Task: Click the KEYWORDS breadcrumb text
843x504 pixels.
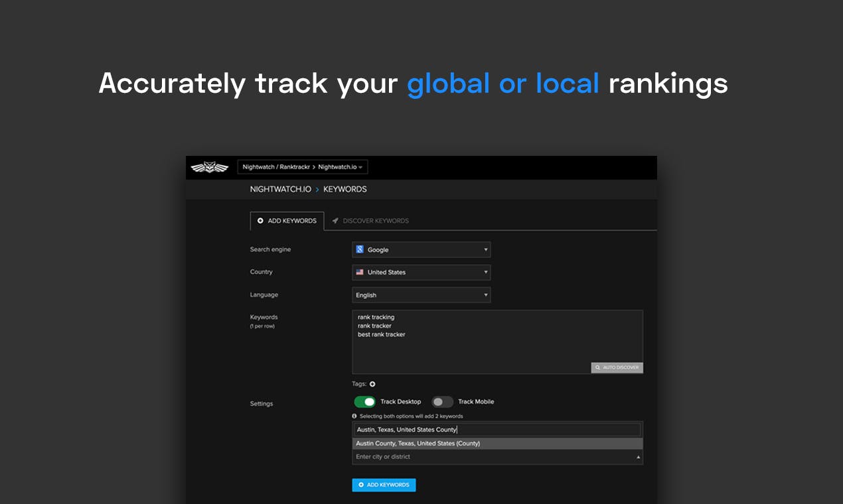Action: click(345, 189)
